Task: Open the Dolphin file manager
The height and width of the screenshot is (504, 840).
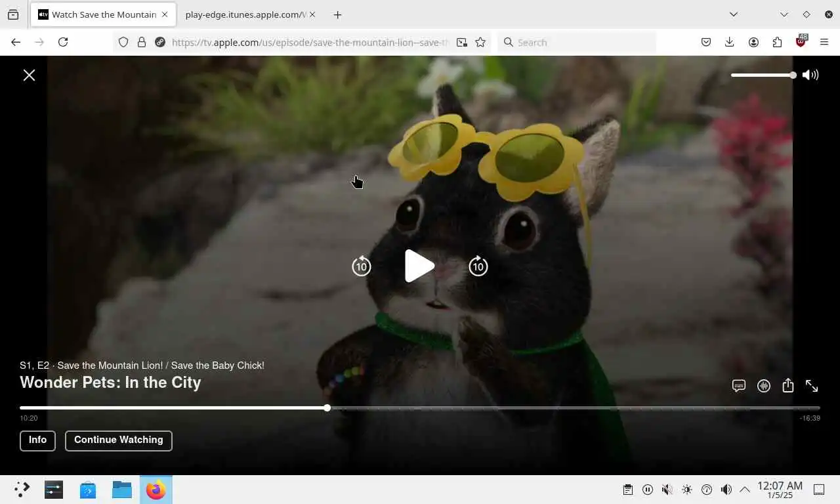Action: [x=122, y=490]
